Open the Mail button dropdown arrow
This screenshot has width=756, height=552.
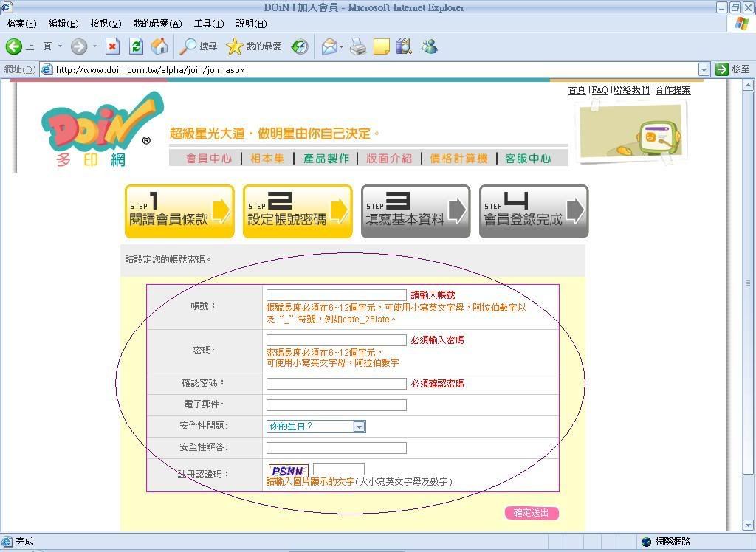341,46
